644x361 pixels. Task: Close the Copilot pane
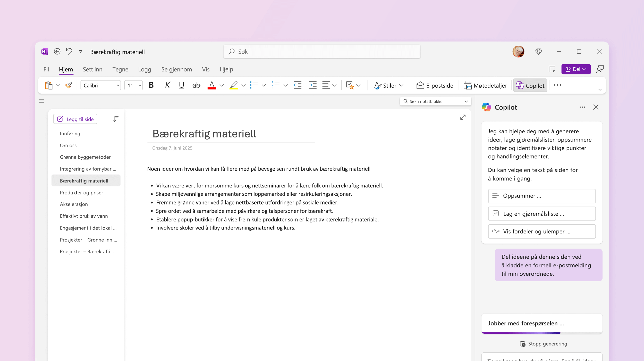(x=596, y=107)
